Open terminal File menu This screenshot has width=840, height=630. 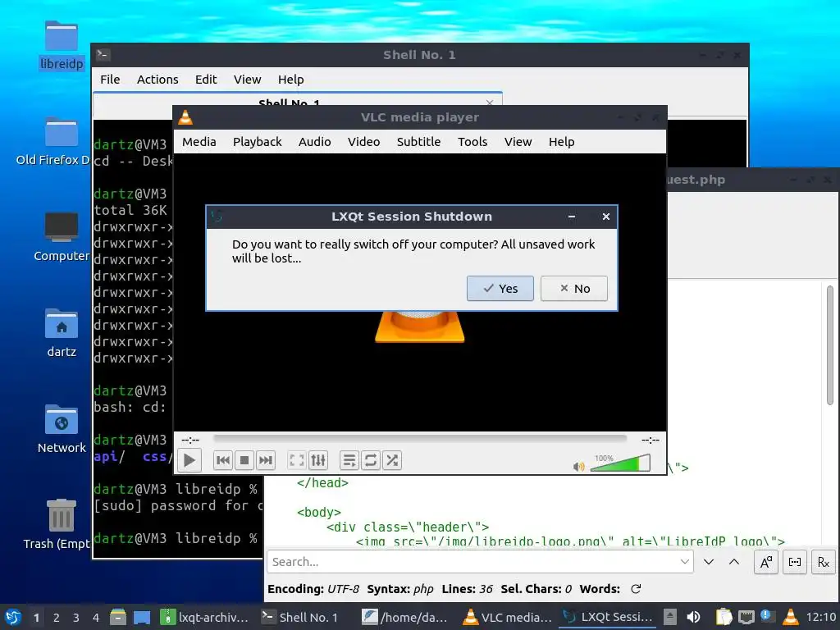[110, 80]
